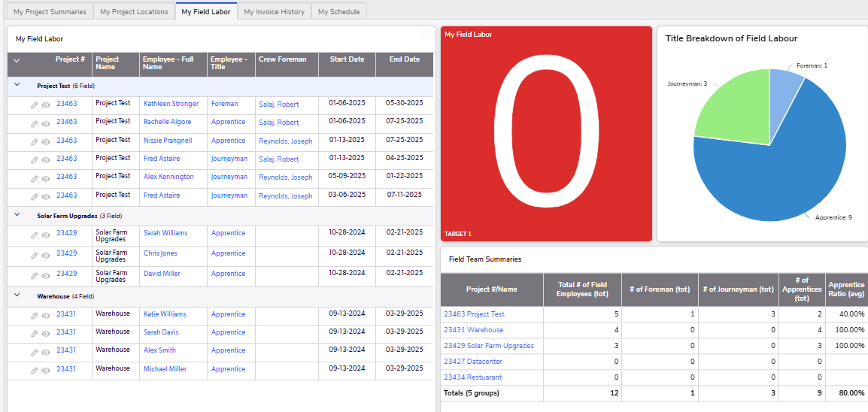Switch to the My Invoice History tab
The image size is (868, 412).
click(274, 12)
